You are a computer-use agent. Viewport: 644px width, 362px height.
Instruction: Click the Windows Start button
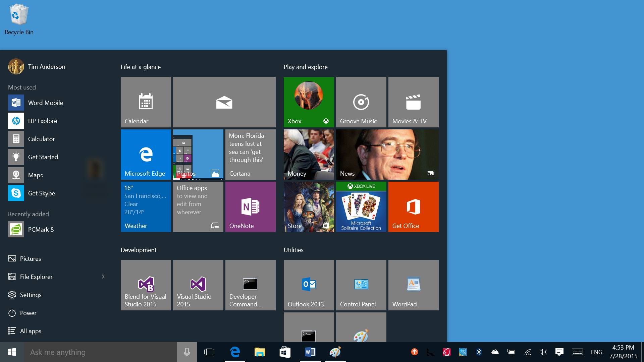click(12, 352)
